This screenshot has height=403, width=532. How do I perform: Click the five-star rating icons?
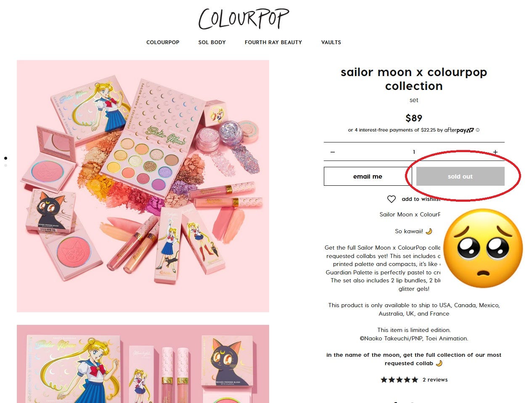pyautogui.click(x=400, y=380)
